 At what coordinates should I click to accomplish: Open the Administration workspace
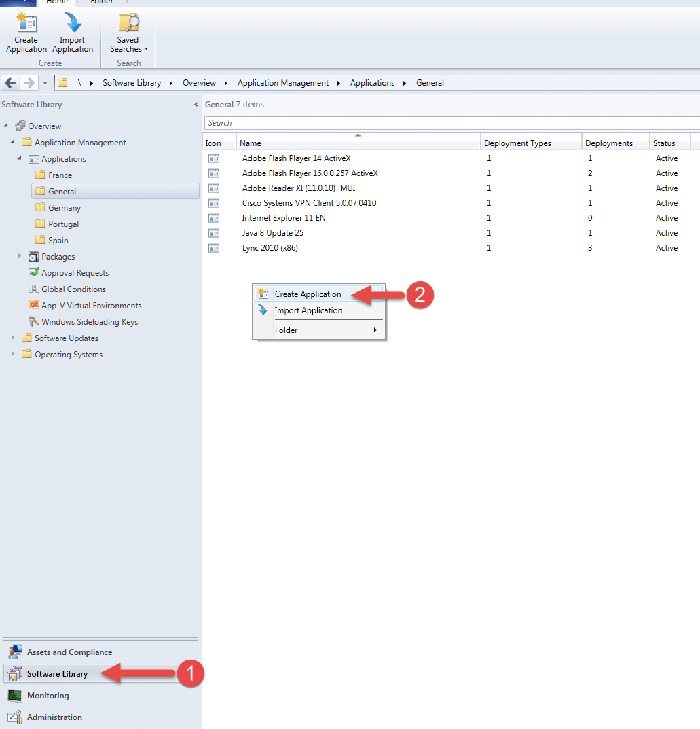(x=54, y=717)
